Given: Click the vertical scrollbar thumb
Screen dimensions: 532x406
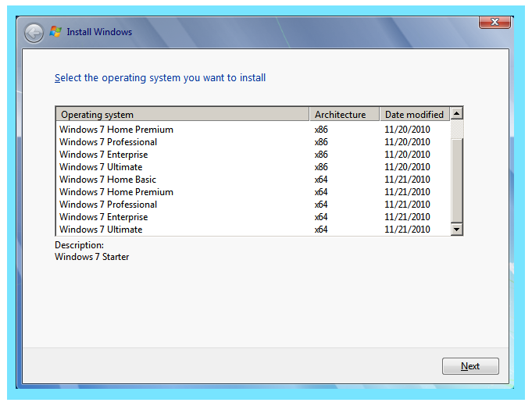Looking at the screenshot, I should [x=457, y=180].
